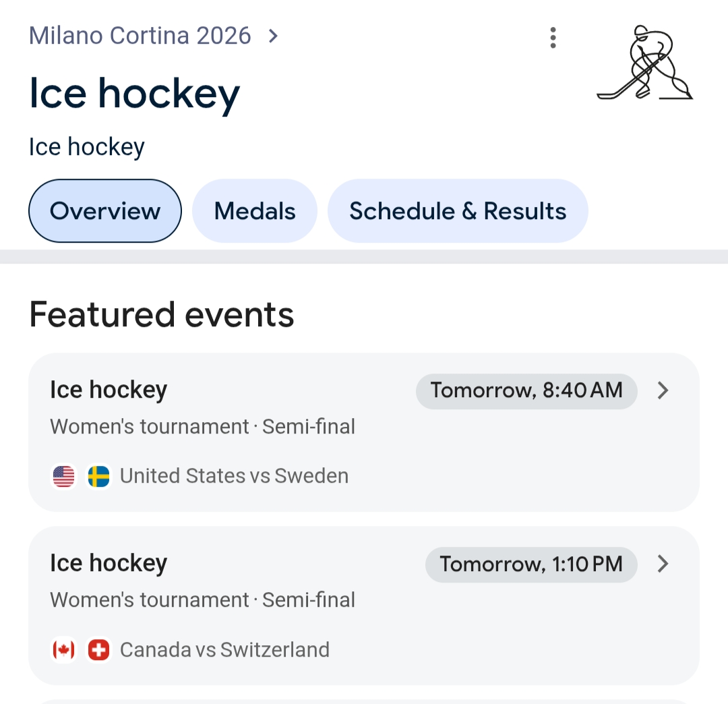
Task: Click the Featured events heading
Action: pos(162,314)
